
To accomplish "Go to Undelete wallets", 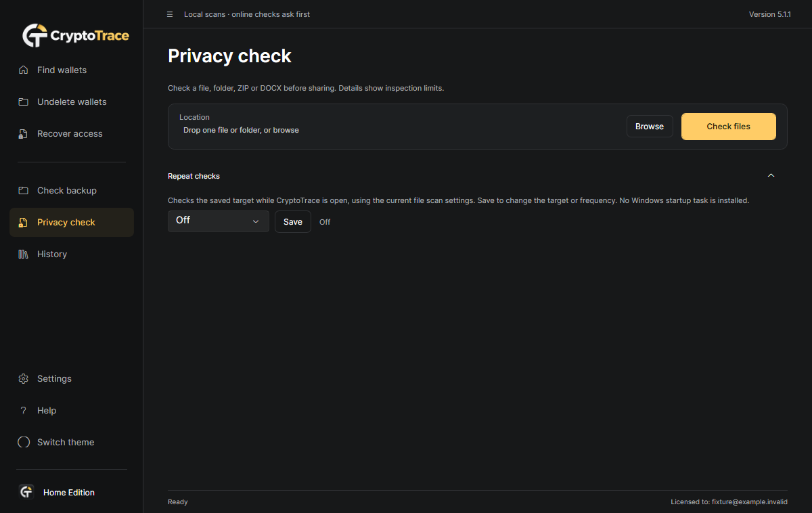I will pos(72,102).
